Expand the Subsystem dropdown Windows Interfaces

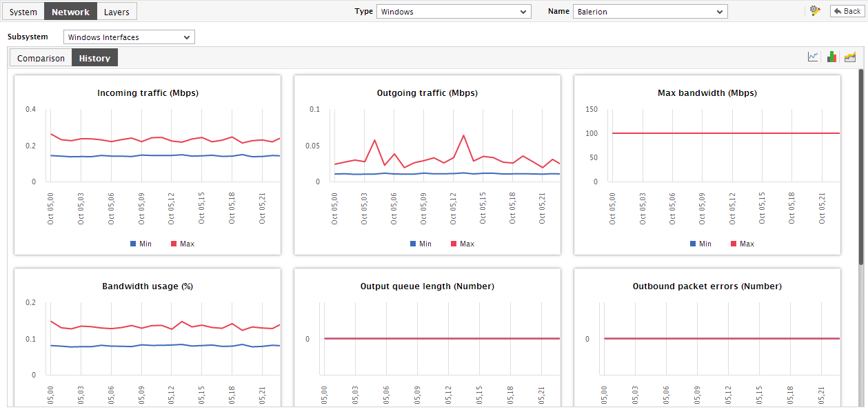[129, 37]
